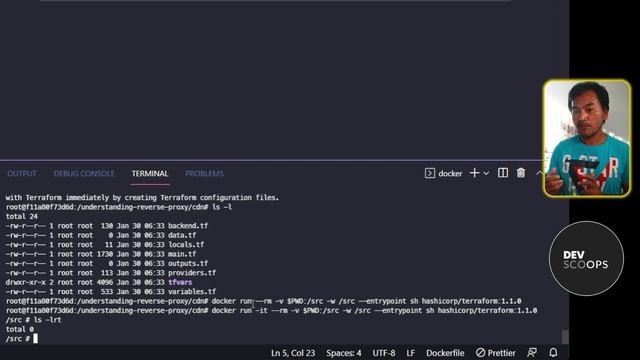Change indentation via Spaces: 4
This screenshot has width=640, height=360.
coord(344,353)
